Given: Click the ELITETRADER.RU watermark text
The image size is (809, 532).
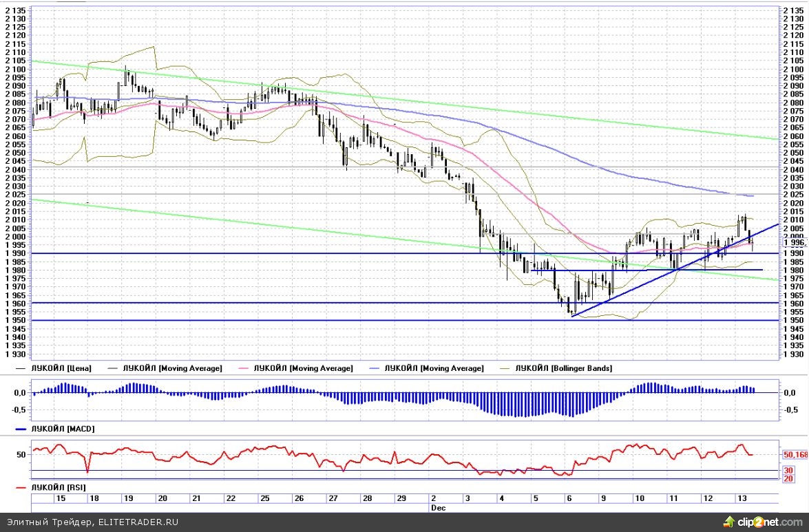Looking at the screenshot, I should coord(139,522).
